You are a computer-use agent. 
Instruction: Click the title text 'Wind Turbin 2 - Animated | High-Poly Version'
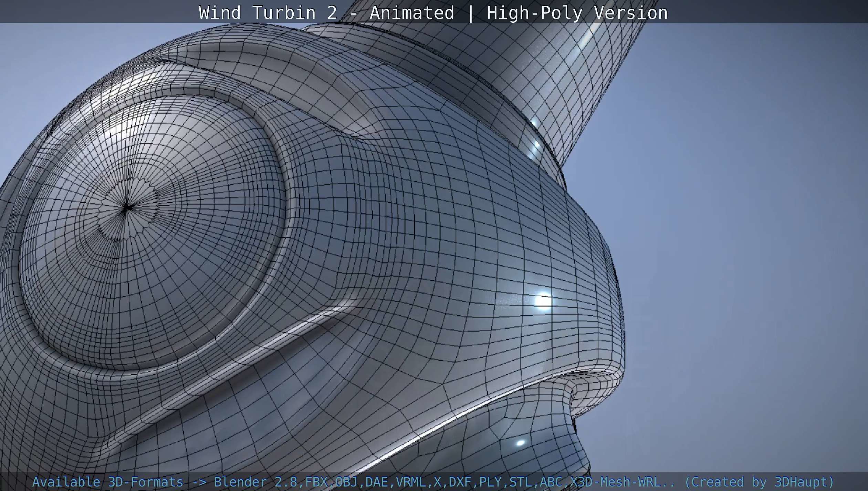click(433, 13)
